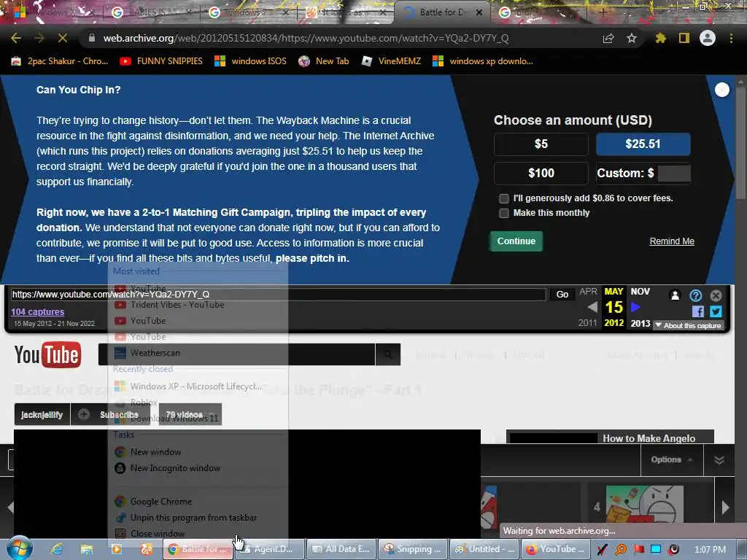
Task: Open Wayback user account icon
Action: click(675, 295)
